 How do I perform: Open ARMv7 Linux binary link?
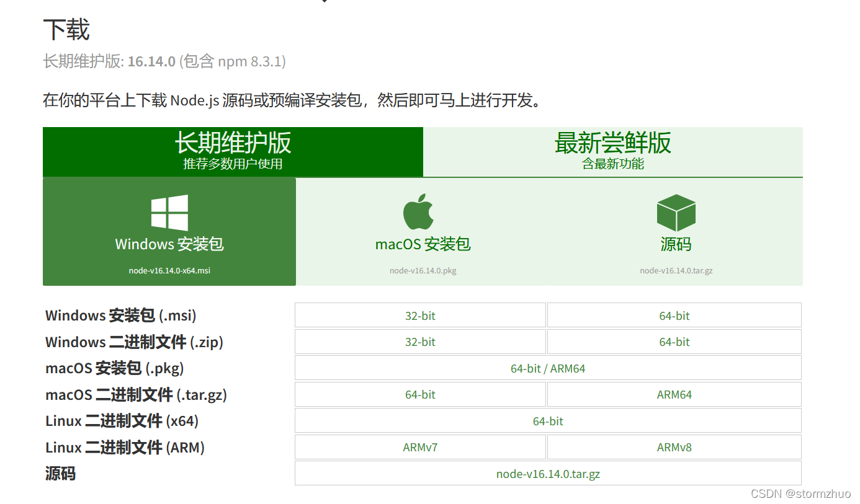(420, 447)
